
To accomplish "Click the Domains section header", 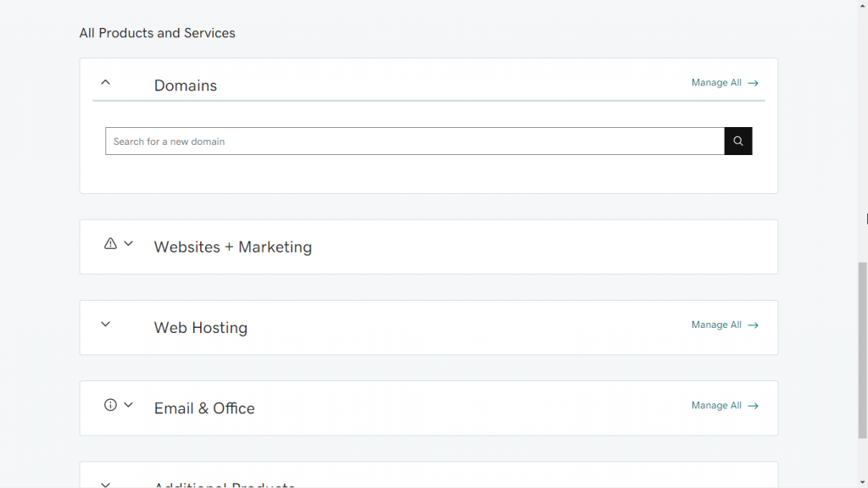I will (x=185, y=85).
